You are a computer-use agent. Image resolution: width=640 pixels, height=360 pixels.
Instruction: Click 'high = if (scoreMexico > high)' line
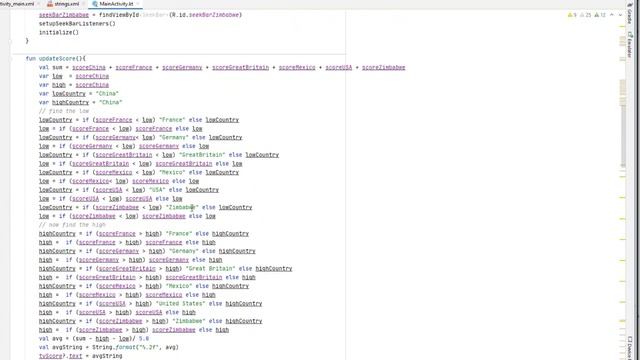coord(127,295)
